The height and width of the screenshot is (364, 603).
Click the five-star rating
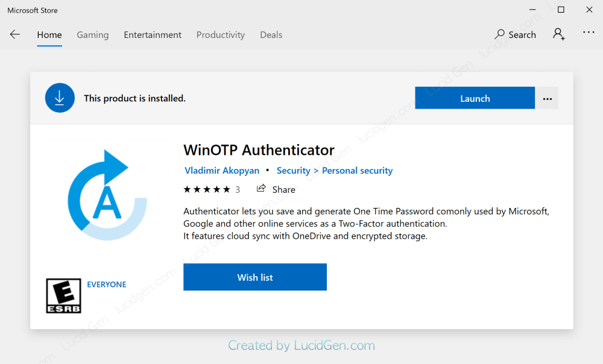(x=207, y=189)
